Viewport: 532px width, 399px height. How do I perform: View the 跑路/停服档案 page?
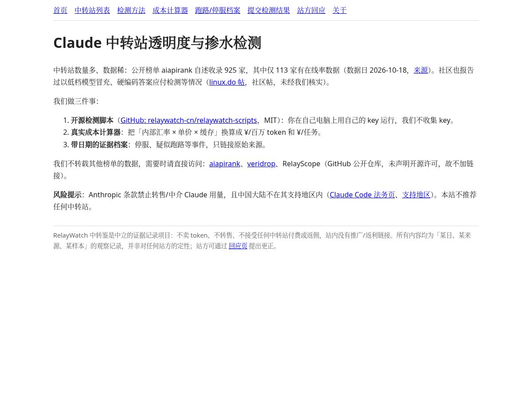click(x=218, y=10)
